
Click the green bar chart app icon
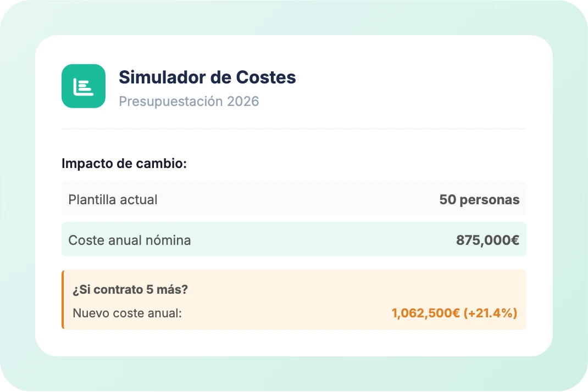84,86
